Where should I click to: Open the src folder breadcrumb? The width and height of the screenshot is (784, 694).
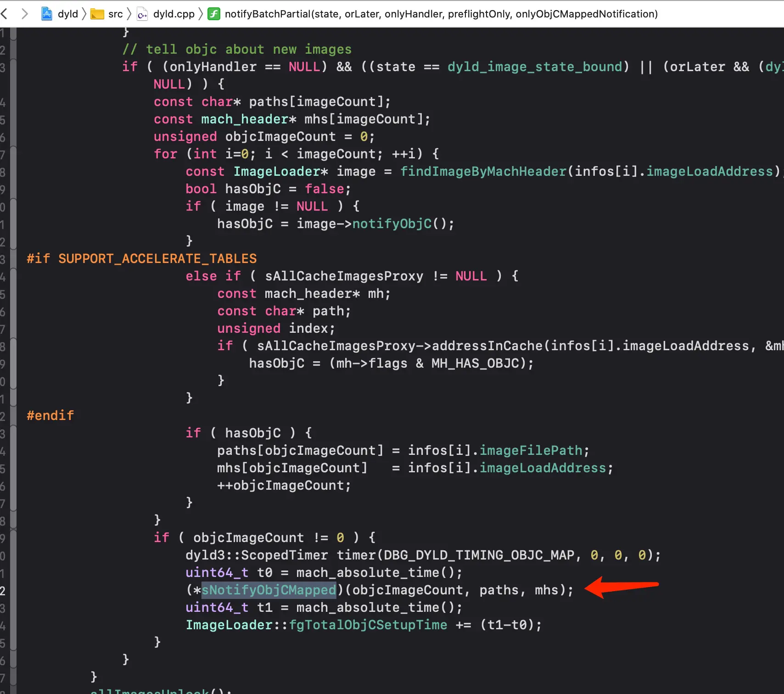click(x=116, y=14)
